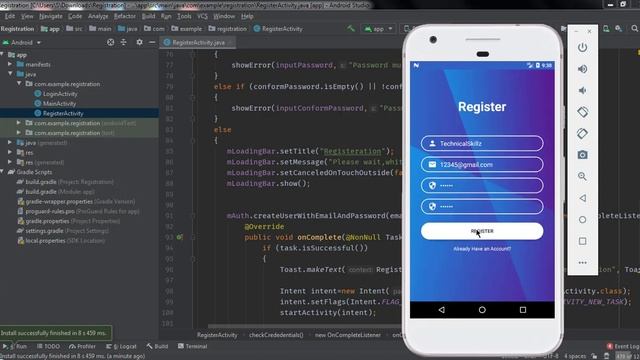Click the registration breadcrumb in navigation bar
The height and width of the screenshot is (360, 640).
228,29
